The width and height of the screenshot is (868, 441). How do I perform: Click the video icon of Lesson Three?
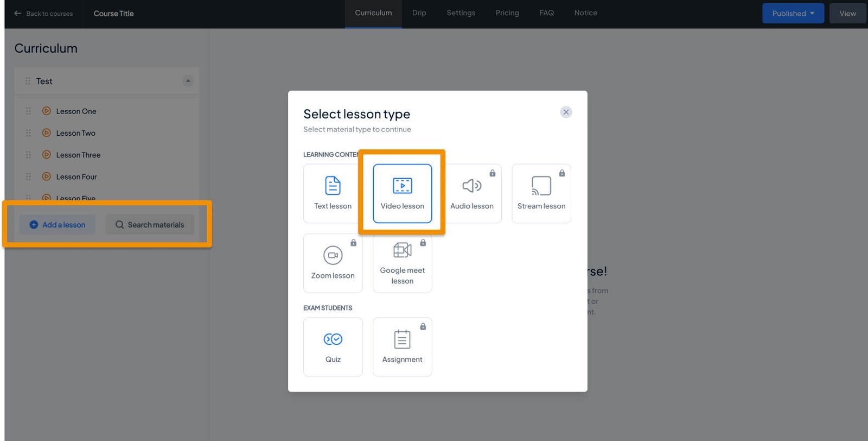pyautogui.click(x=47, y=155)
